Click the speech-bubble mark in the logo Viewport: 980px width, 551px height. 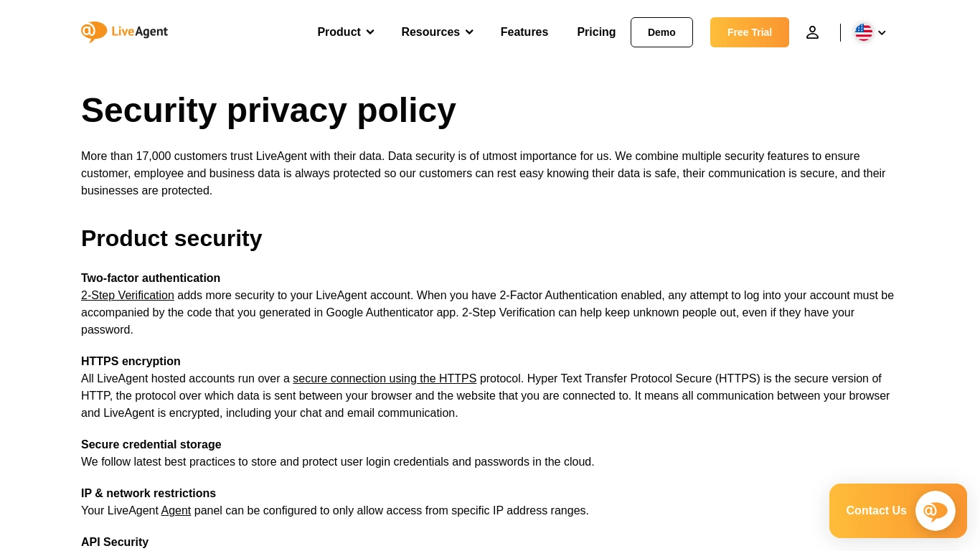(x=94, y=32)
